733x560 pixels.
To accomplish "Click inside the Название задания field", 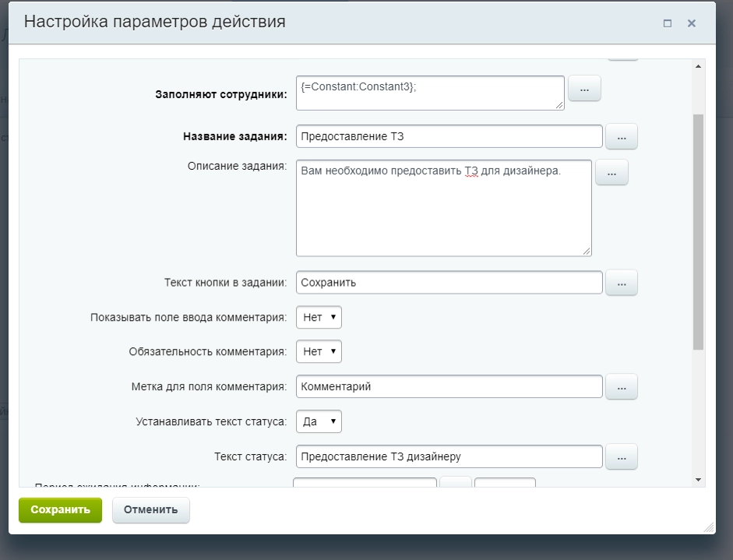I will [448, 136].
